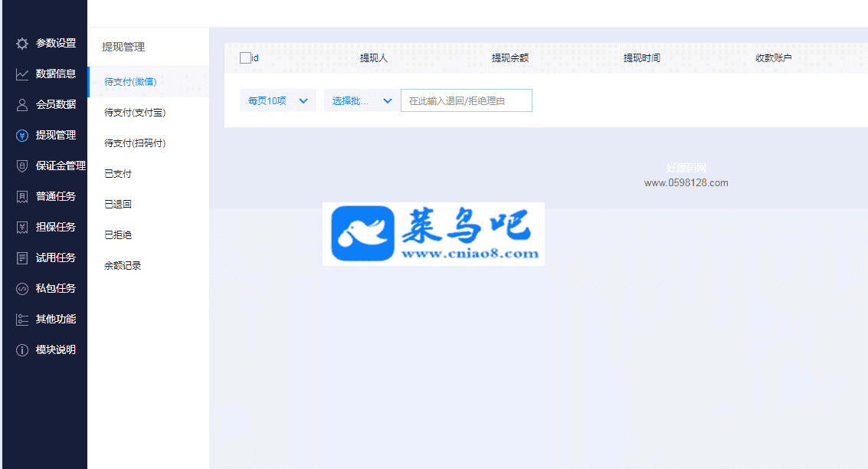Click the yen icon for 提现管理

[22, 136]
